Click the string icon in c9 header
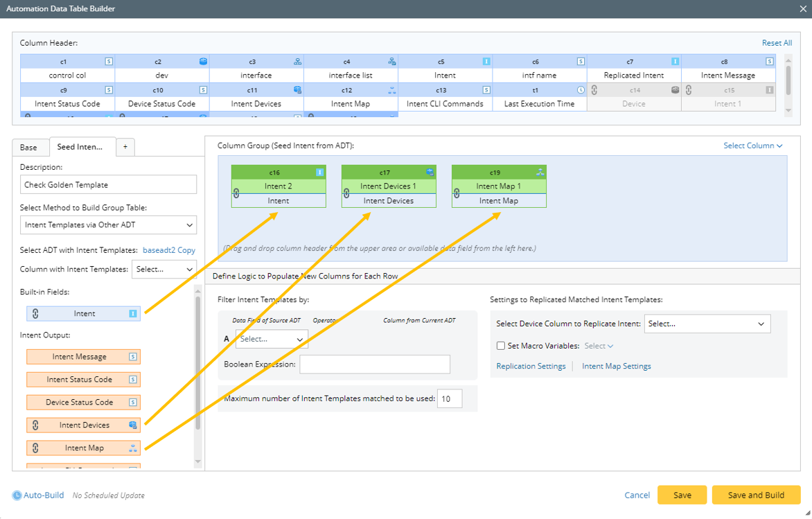This screenshot has height=519, width=812. tap(109, 89)
